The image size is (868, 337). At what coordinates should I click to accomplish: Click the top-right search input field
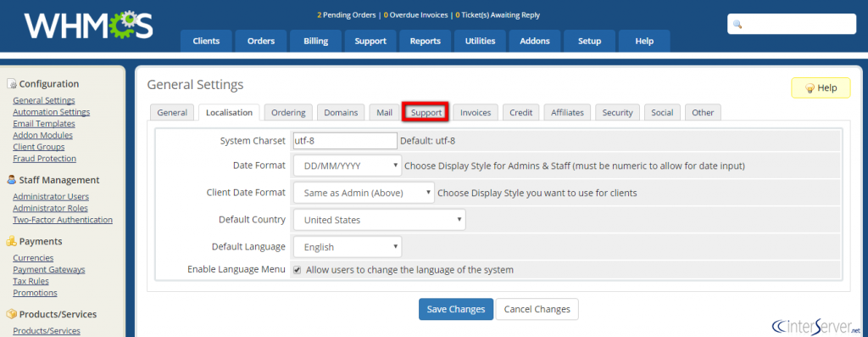point(792,25)
